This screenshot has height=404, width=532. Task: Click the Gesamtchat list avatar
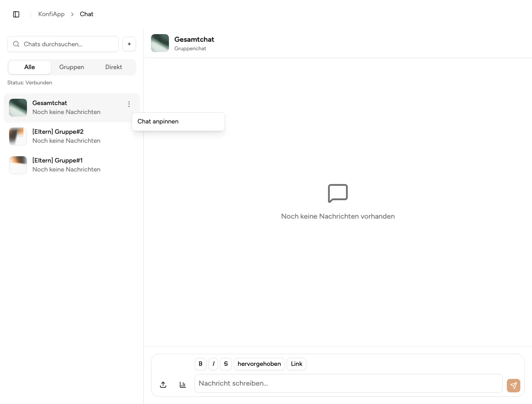click(18, 108)
